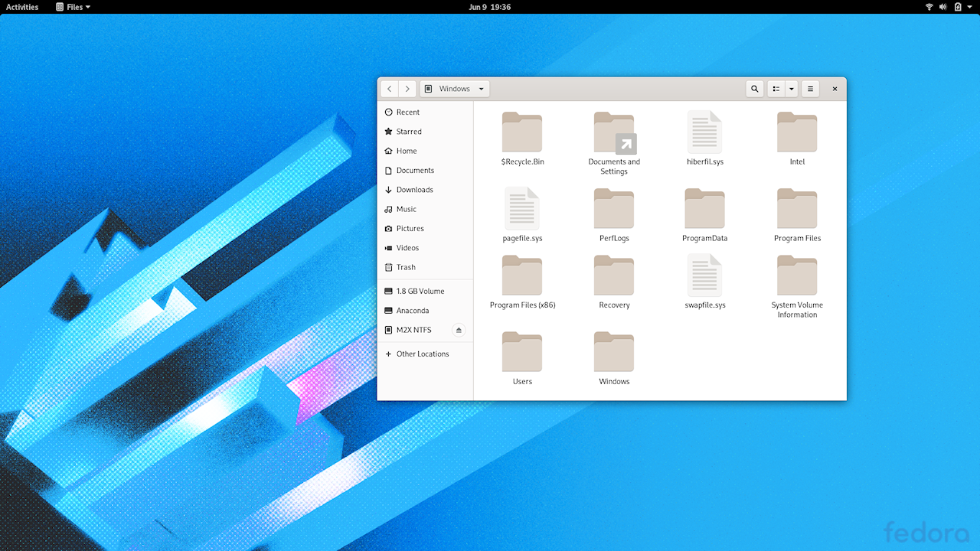Select the Users folder icon
This screenshot has height=551, width=980.
coord(522,352)
